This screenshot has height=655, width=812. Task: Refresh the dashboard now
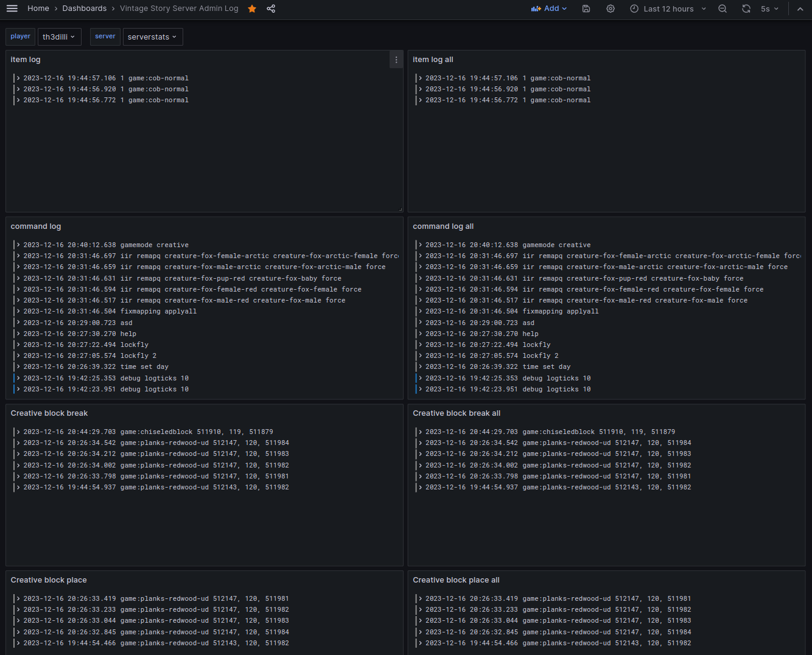pyautogui.click(x=746, y=9)
